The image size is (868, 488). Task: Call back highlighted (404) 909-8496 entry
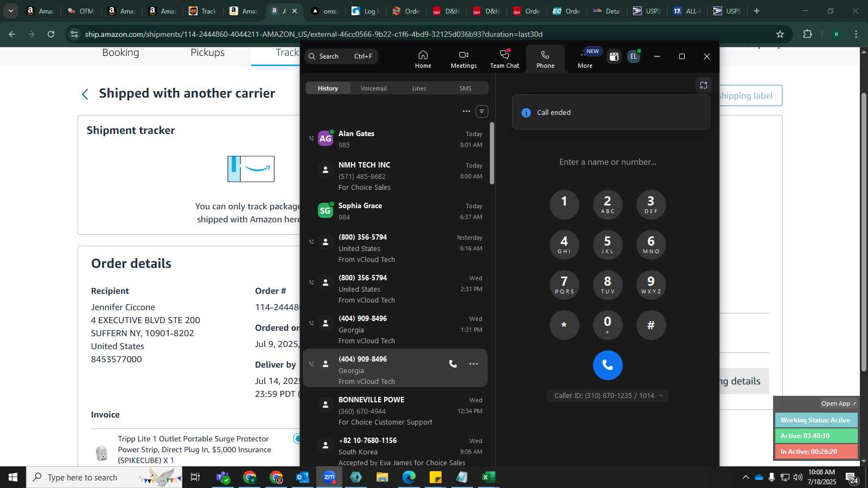[453, 364]
